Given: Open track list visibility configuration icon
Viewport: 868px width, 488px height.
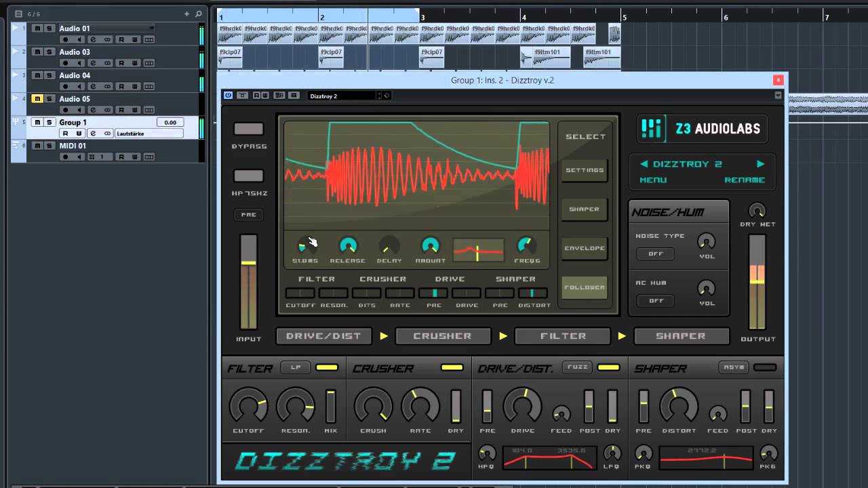Looking at the screenshot, I should (18, 14).
